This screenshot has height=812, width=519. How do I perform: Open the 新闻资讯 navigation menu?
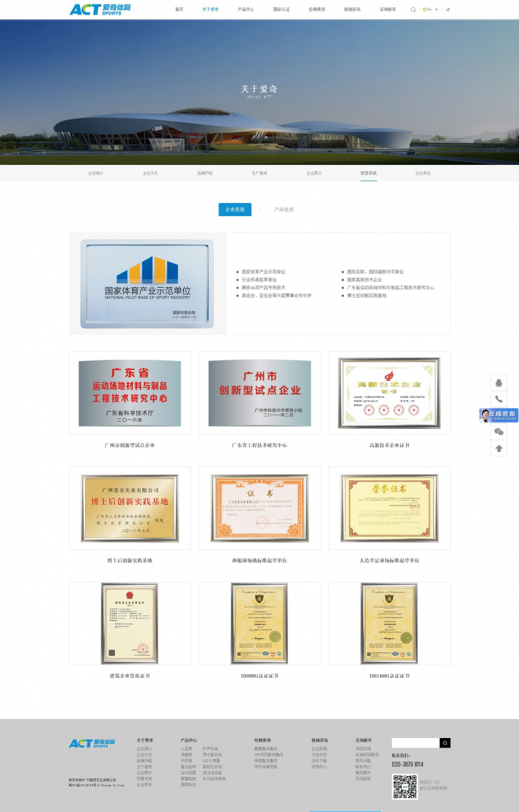point(352,10)
